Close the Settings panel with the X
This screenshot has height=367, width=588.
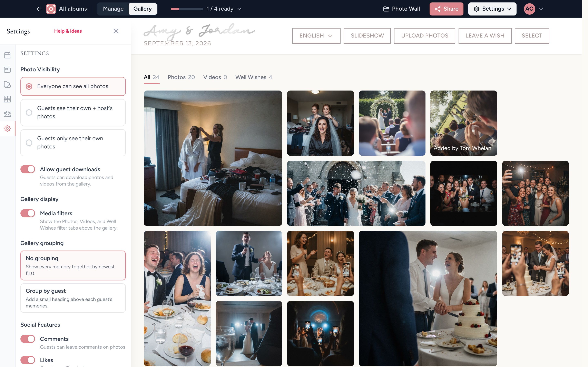pos(116,31)
